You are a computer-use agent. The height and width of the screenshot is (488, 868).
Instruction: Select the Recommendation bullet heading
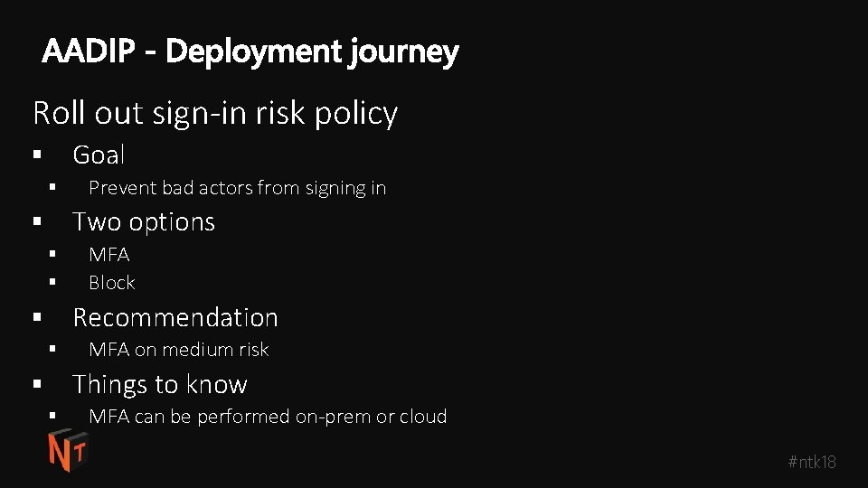click(x=175, y=317)
